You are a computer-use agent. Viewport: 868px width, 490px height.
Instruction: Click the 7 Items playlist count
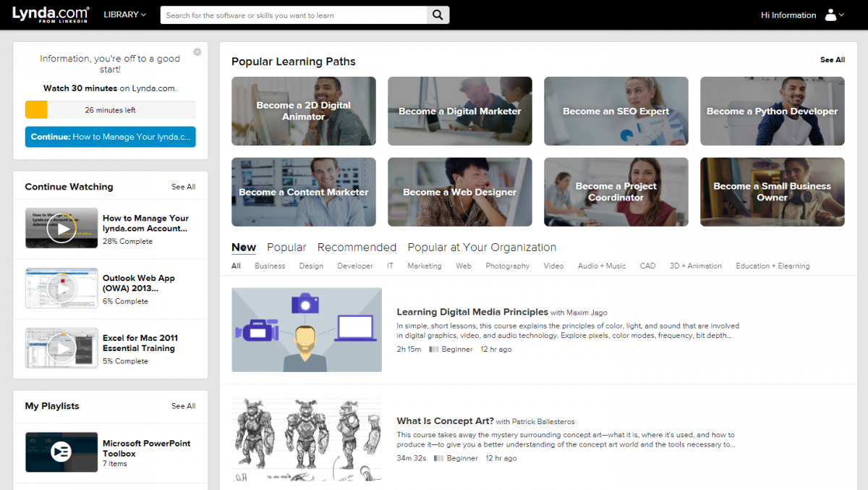coord(114,463)
